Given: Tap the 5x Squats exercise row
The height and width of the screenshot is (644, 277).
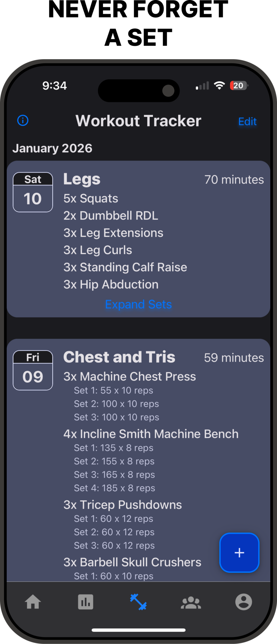Looking at the screenshot, I should [x=91, y=198].
